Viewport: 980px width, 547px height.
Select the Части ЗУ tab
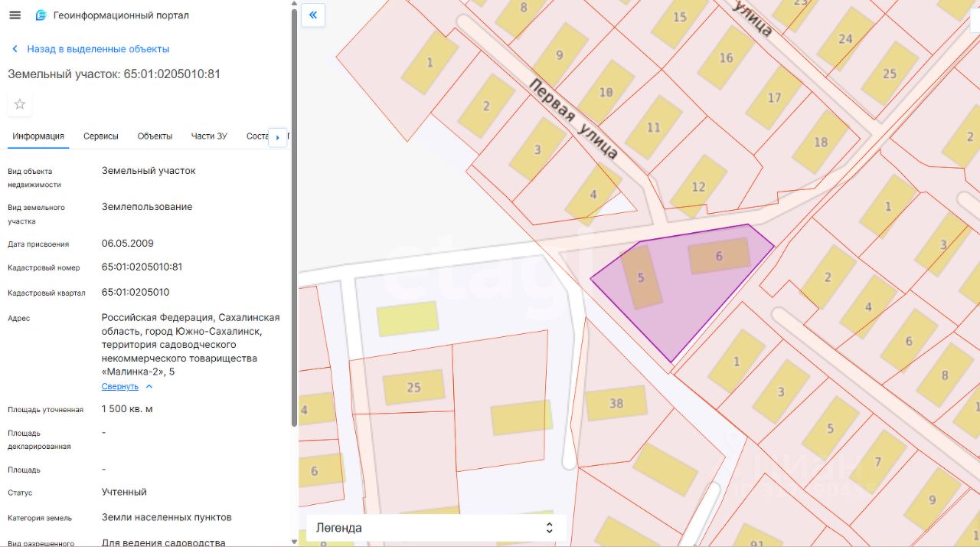(209, 136)
